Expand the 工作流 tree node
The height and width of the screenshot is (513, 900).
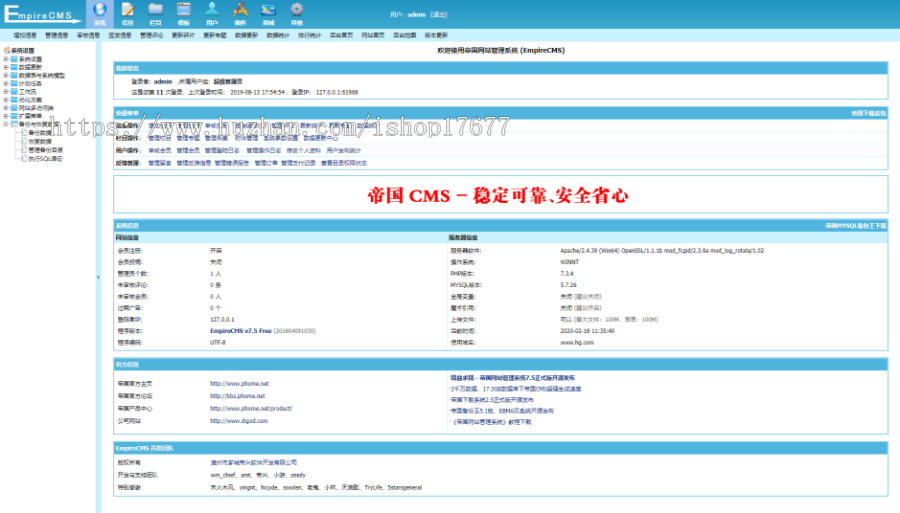click(x=6, y=91)
